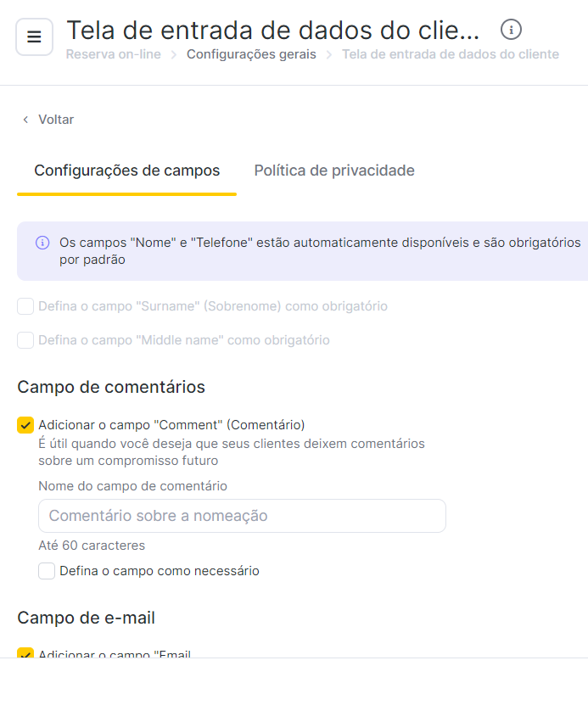The height and width of the screenshot is (722, 588).
Task: Open the hamburger navigation menu
Action: pyautogui.click(x=35, y=36)
